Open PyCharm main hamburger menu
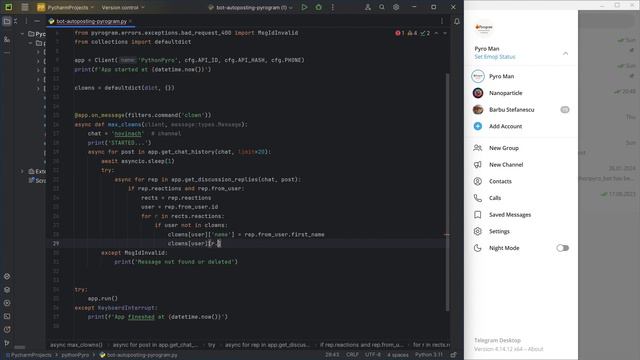 tap(25, 7)
